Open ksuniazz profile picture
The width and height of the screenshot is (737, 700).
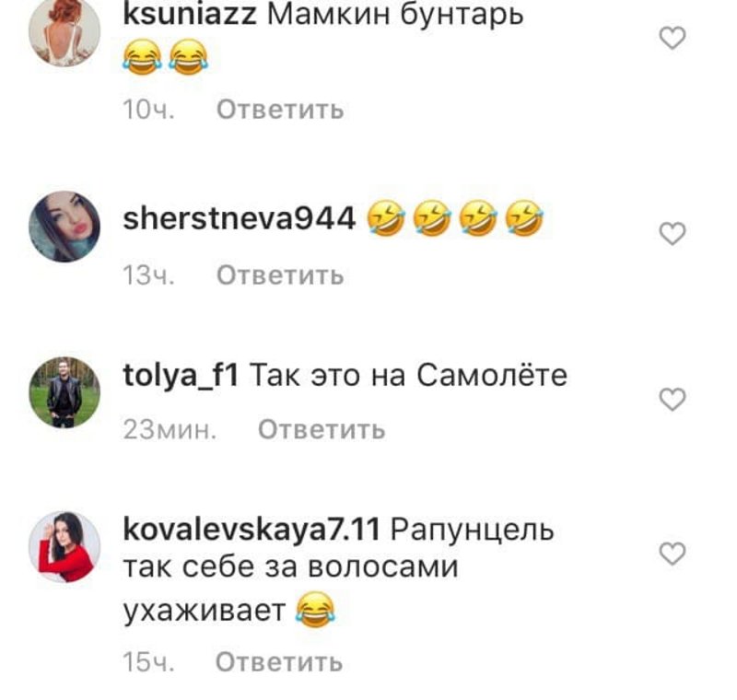64,31
